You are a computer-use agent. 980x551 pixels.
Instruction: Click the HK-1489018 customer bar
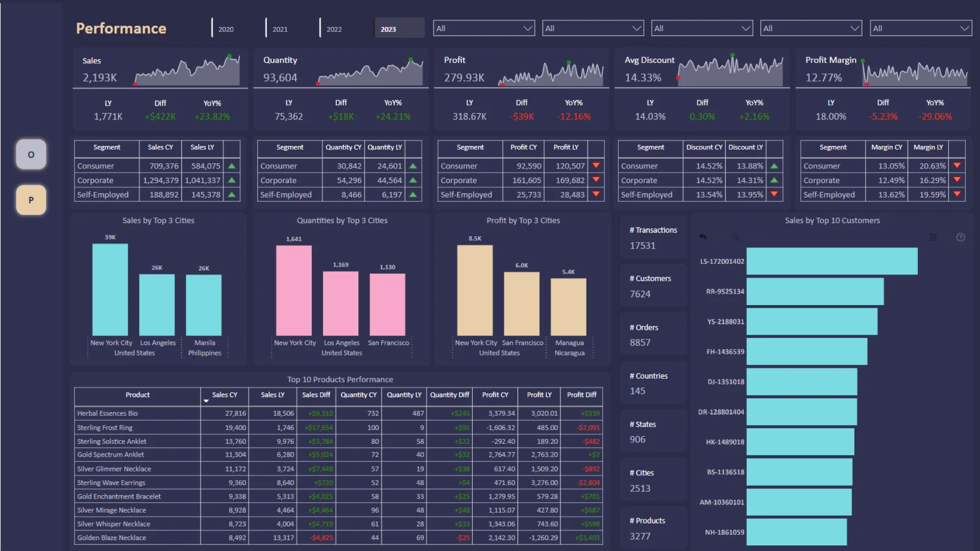point(800,442)
